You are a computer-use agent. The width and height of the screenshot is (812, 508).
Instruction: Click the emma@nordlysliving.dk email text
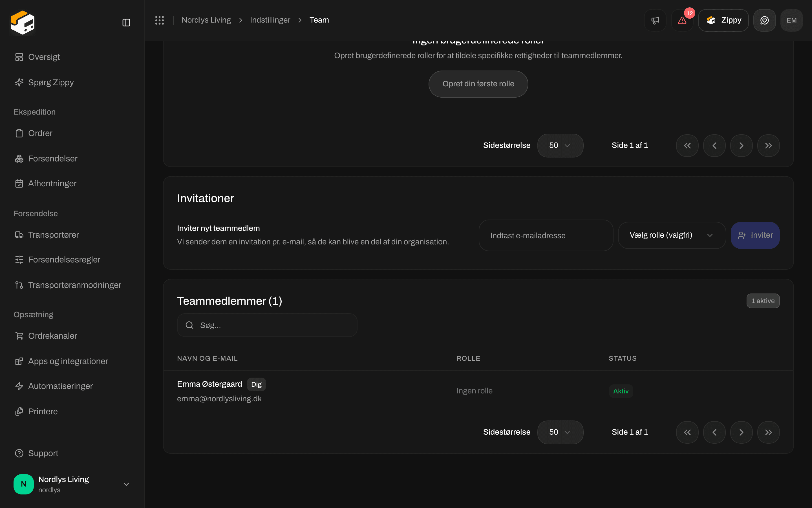(x=219, y=399)
